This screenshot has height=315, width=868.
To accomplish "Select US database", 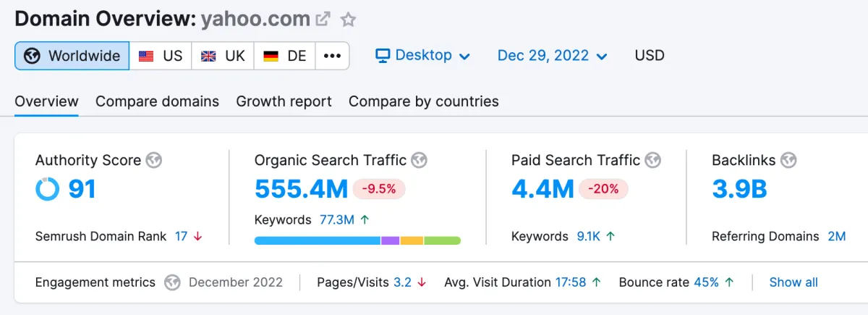I will pyautogui.click(x=161, y=56).
